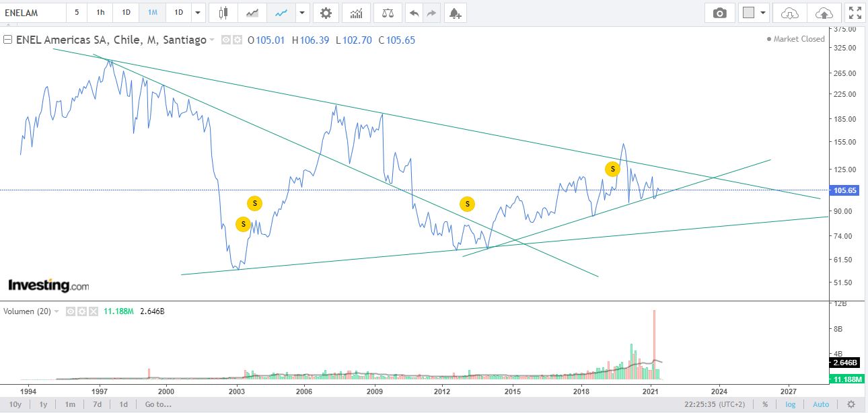Expand the chart style dropdown arrow

coord(302,13)
